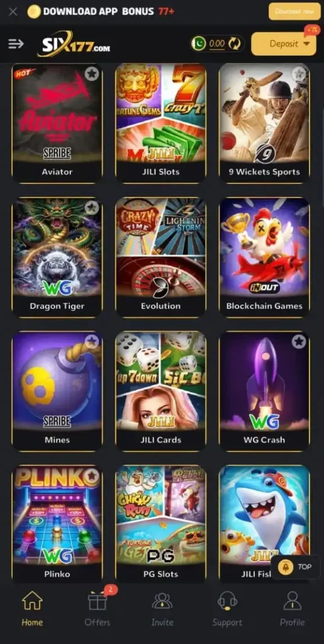Open the JILI Slots game tile
Viewport: 324px width, 644px height.
[160, 123]
